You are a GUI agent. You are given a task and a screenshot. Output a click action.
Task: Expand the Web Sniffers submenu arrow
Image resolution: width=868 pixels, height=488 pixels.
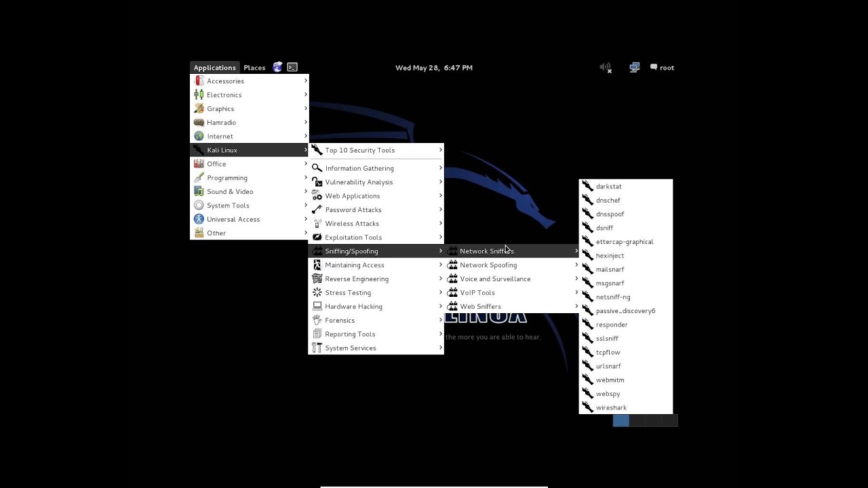click(576, 306)
